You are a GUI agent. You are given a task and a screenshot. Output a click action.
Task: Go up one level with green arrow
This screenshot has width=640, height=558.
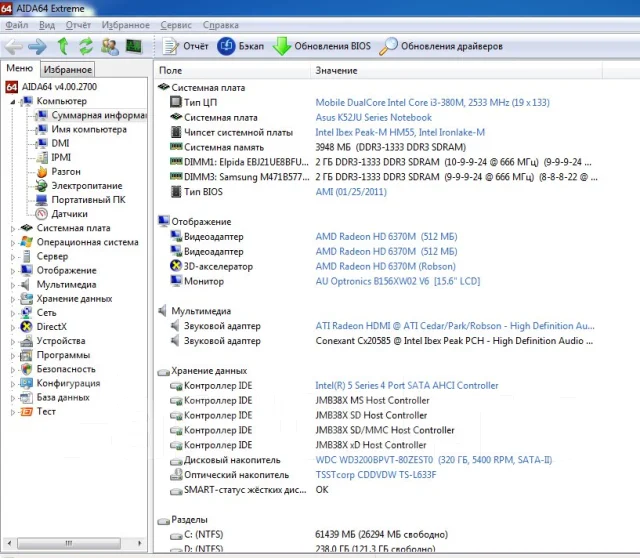click(63, 46)
